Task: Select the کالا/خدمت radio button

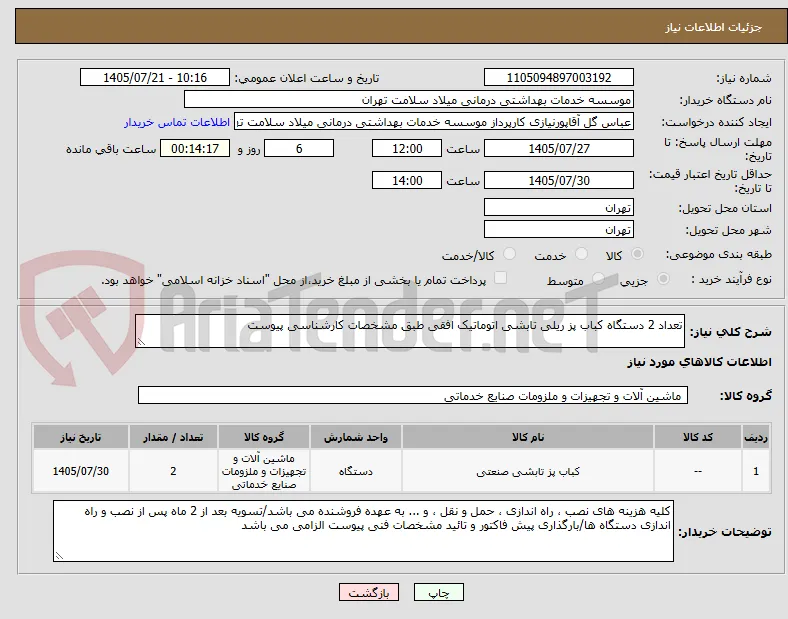Action: [510, 254]
